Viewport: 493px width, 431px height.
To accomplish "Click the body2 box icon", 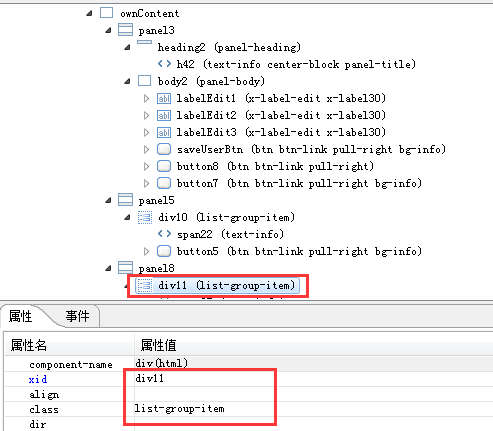I will click(144, 81).
